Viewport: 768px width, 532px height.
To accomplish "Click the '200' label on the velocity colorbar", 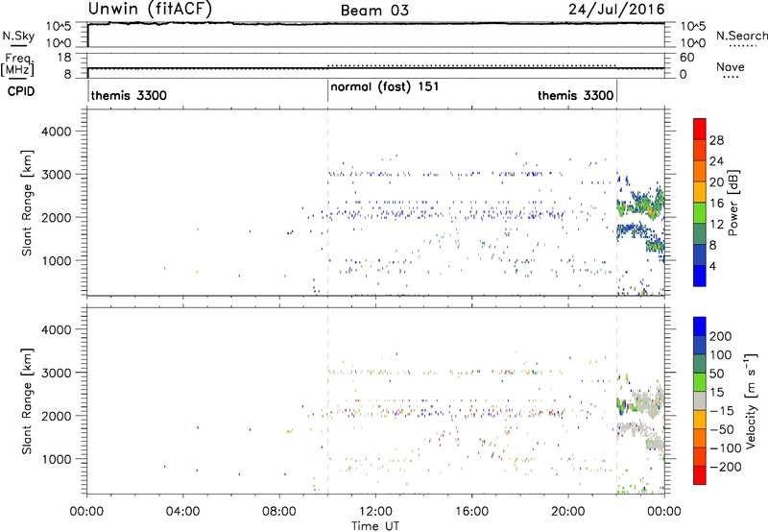I will pyautogui.click(x=721, y=336).
